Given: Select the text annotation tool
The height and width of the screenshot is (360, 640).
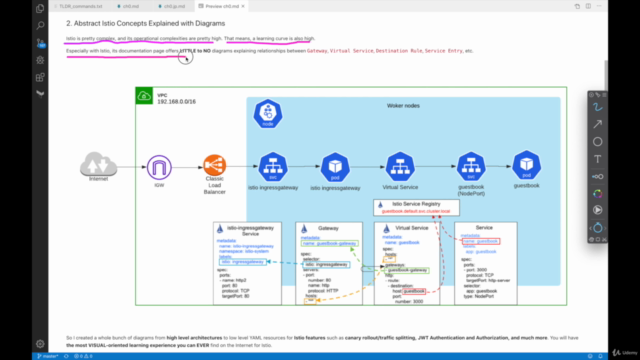Looking at the screenshot, I should (598, 159).
